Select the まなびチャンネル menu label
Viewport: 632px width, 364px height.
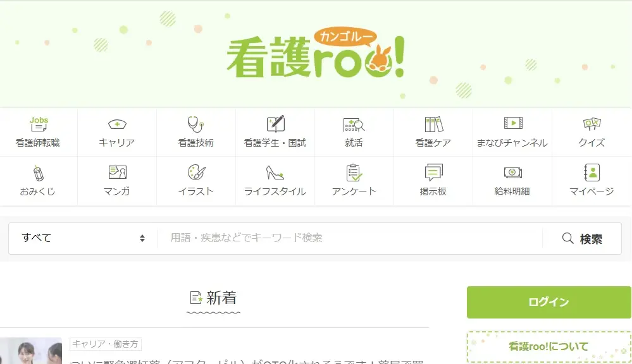[512, 143]
